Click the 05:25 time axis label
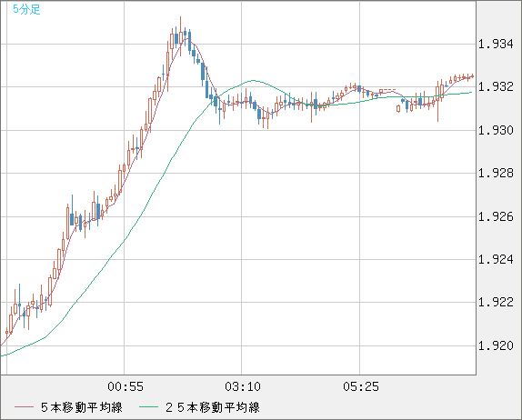This screenshot has width=522, height=420. pyautogui.click(x=361, y=386)
